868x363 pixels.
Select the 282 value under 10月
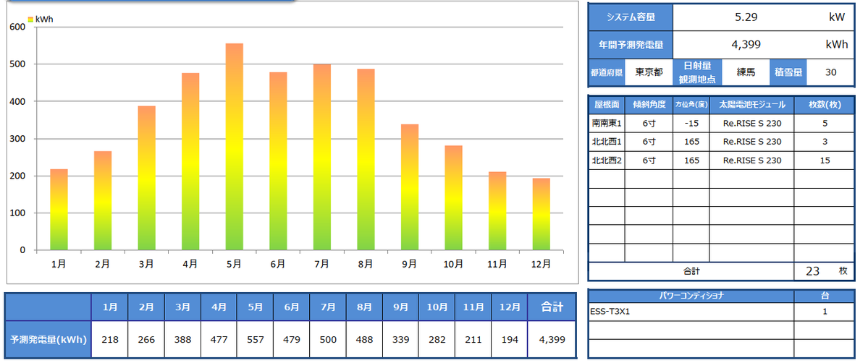(437, 339)
